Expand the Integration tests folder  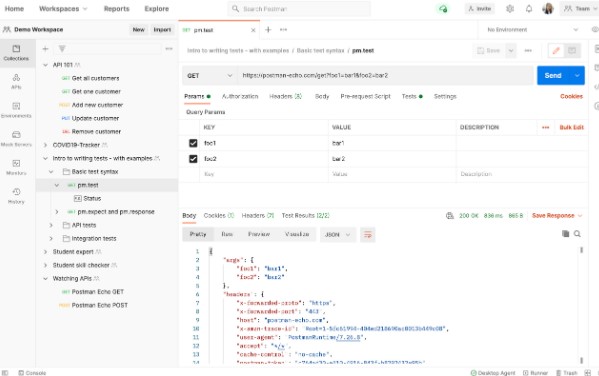click(51, 238)
